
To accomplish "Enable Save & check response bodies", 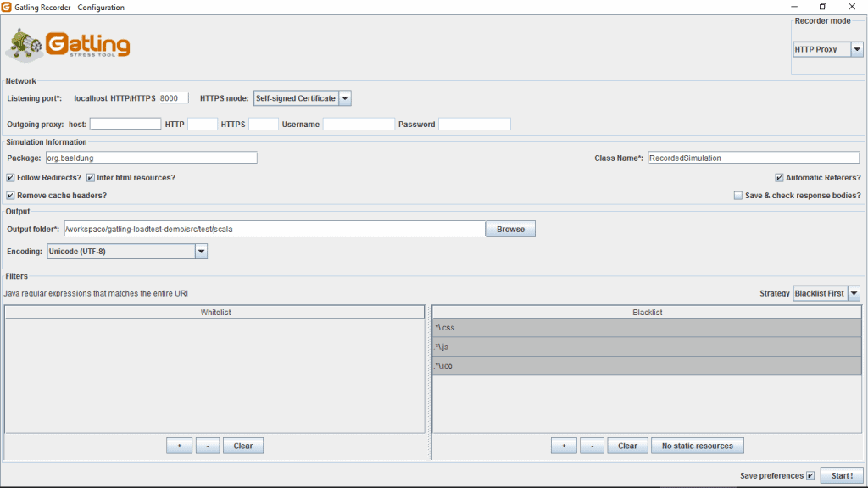I will 738,196.
